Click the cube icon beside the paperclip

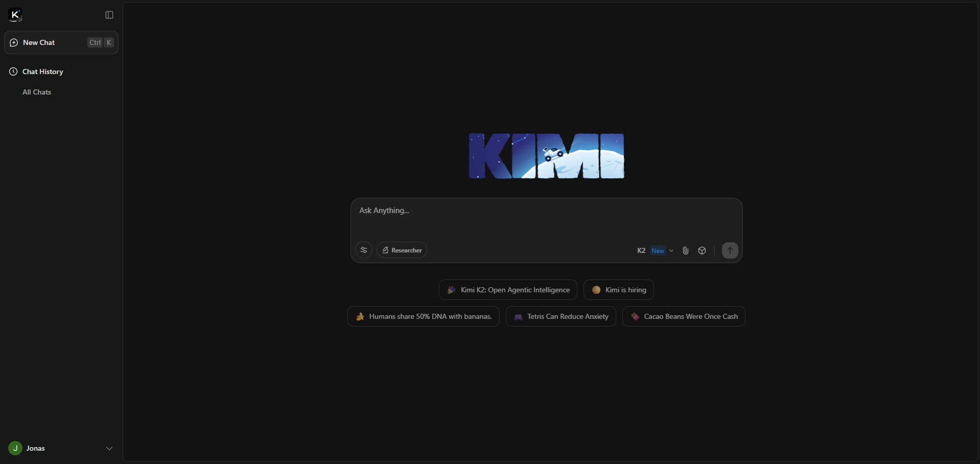tap(702, 250)
